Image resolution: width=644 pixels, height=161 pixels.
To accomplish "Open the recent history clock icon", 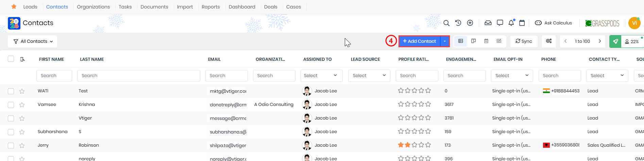I will click(x=458, y=23).
